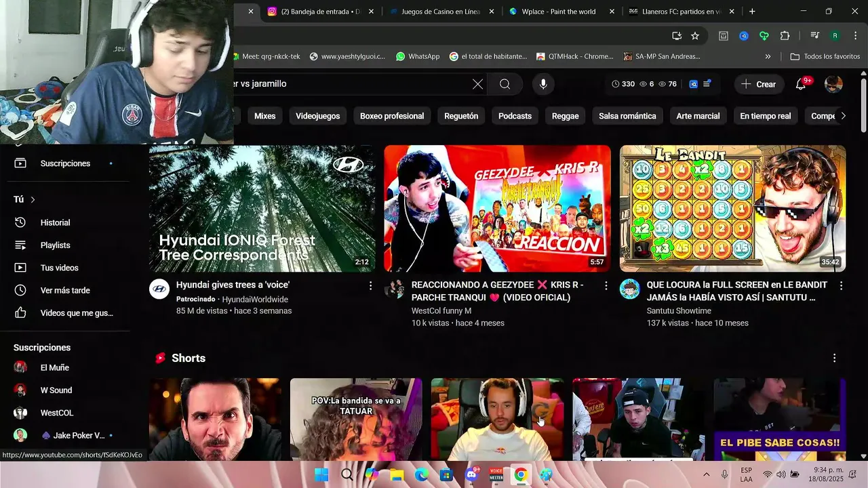The image size is (868, 488).
Task: Show more filter chips with right arrow
Action: (843, 116)
